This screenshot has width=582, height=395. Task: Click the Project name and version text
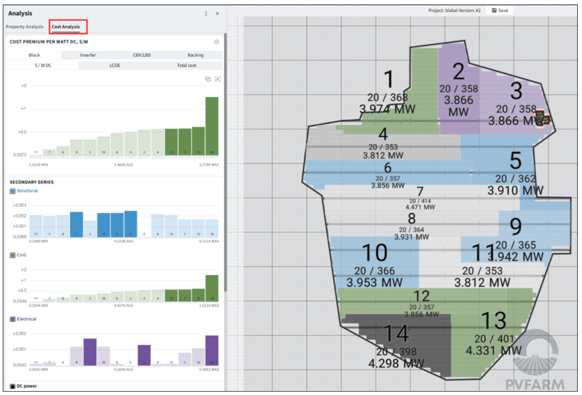coord(454,10)
